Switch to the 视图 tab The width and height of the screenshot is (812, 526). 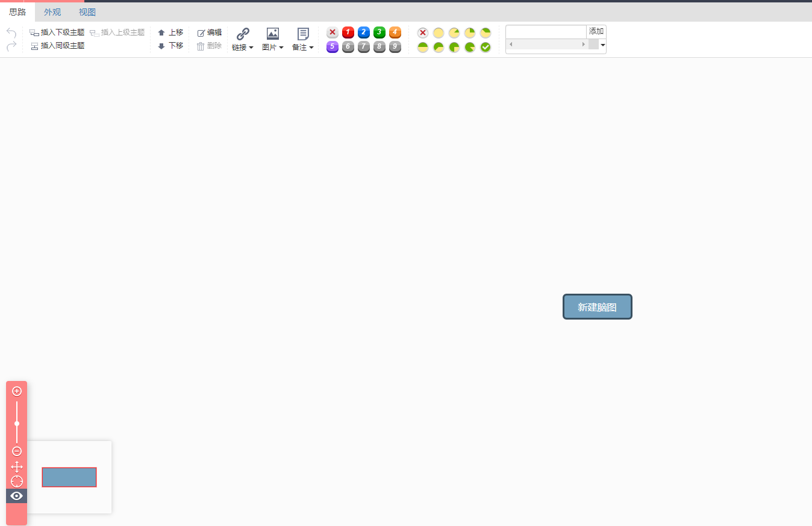pos(87,12)
